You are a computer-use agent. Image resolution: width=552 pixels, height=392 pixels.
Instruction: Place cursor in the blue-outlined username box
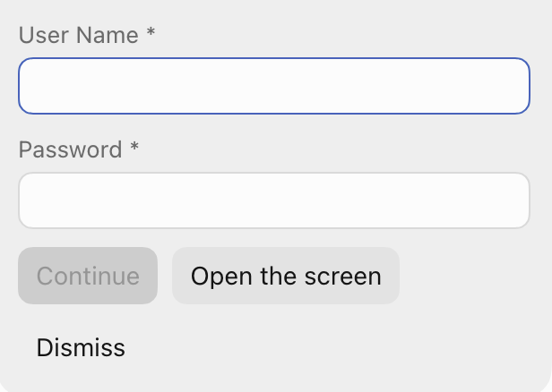point(274,86)
